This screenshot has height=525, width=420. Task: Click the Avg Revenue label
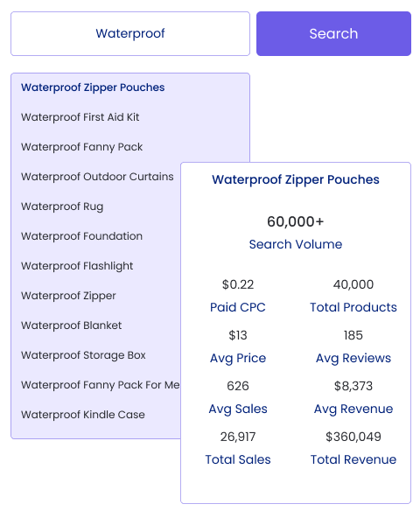click(353, 409)
